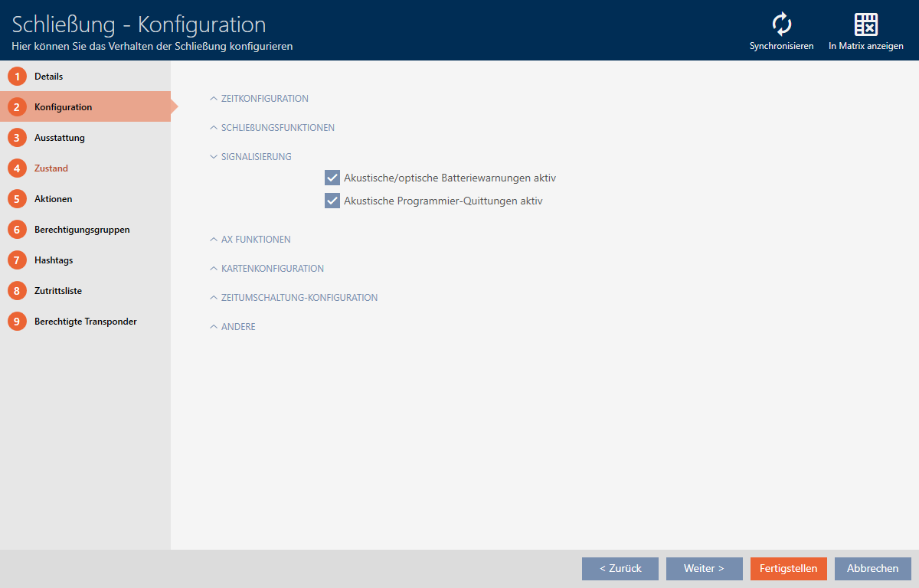The height and width of the screenshot is (588, 919).
Task: Select step 1 circle icon for Details
Action: (x=17, y=77)
